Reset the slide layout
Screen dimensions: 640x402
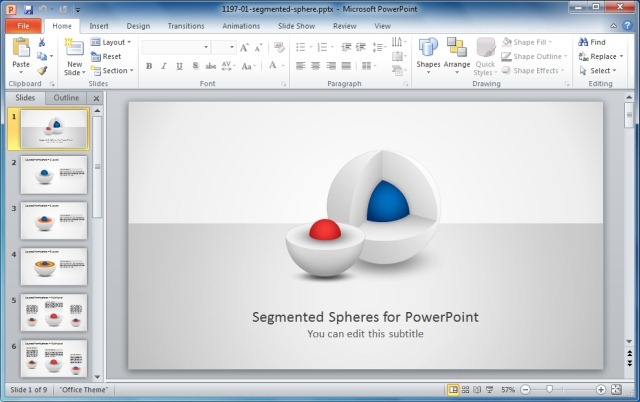pyautogui.click(x=106, y=56)
